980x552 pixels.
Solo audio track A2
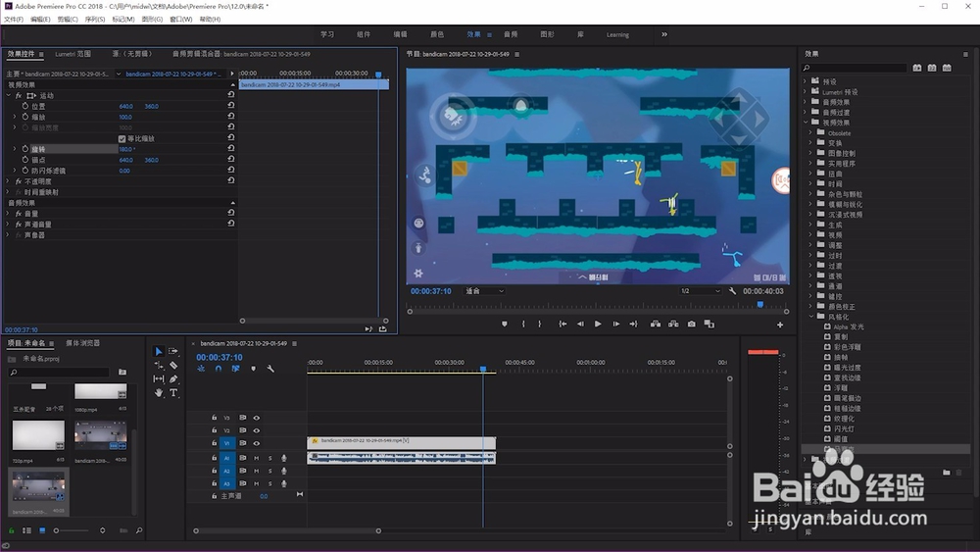point(270,471)
